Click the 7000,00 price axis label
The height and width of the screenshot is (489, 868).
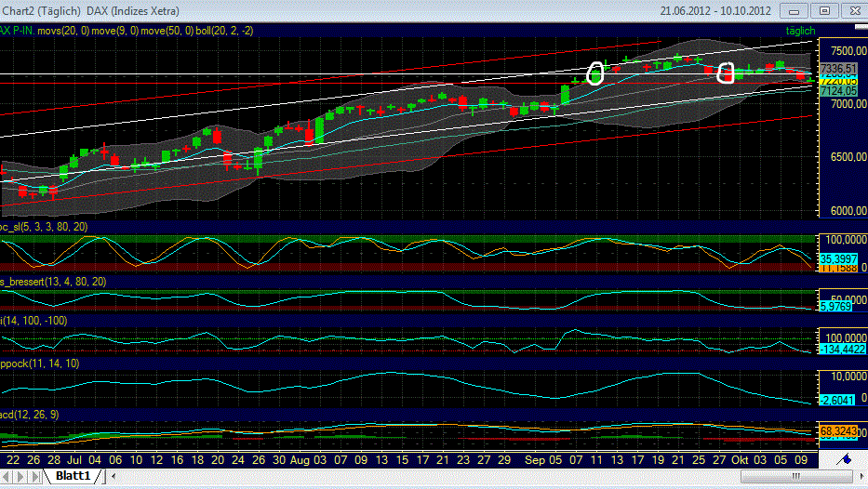pyautogui.click(x=848, y=104)
